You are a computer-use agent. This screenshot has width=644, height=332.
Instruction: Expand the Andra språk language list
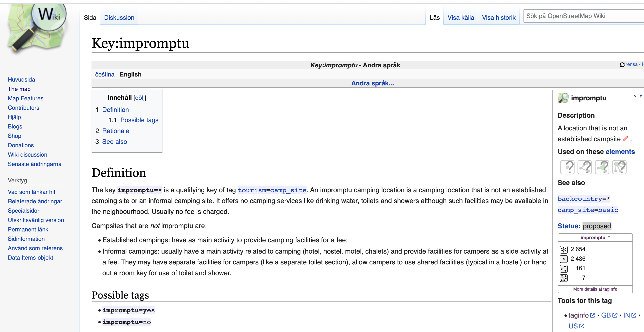point(372,83)
